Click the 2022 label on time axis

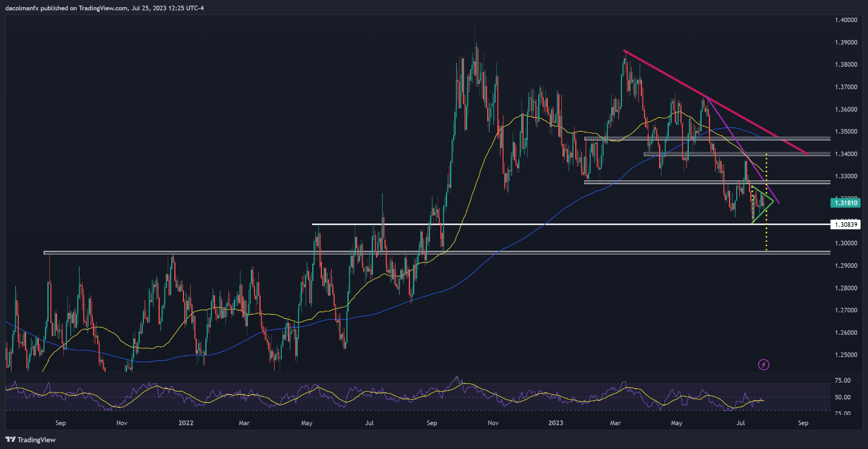pyautogui.click(x=183, y=422)
